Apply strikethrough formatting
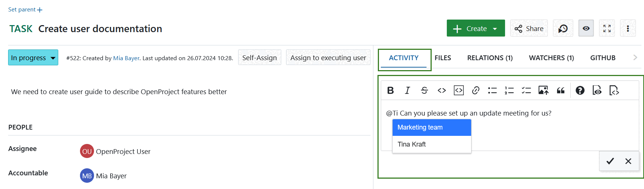The width and height of the screenshot is (644, 189). click(424, 90)
